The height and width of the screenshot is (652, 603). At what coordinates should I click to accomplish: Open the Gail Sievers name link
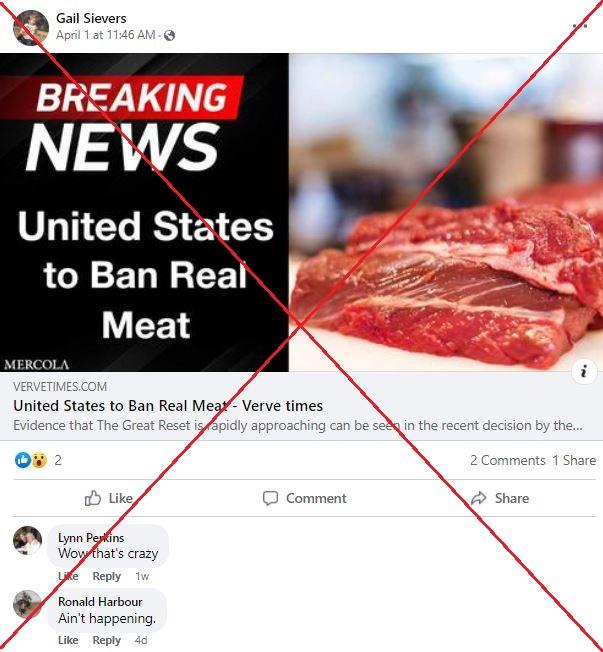(91, 18)
